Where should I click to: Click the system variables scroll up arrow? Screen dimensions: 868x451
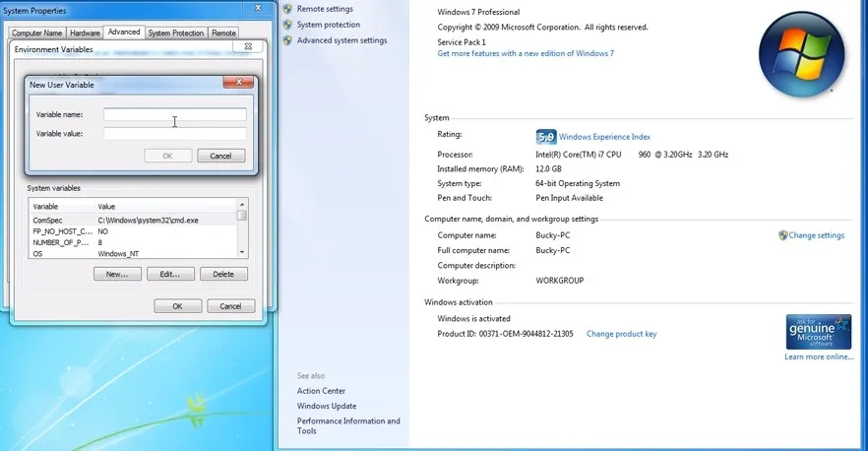point(242,205)
